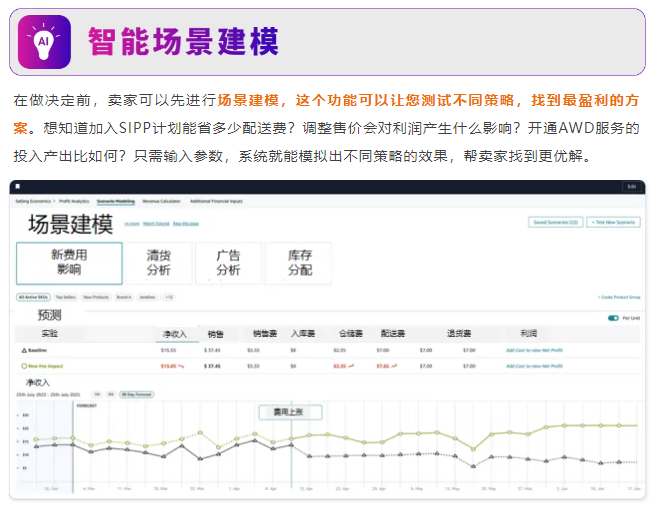The image size is (654, 513).
Task: Click the Baseline triangle marker icon
Action: (x=23, y=351)
